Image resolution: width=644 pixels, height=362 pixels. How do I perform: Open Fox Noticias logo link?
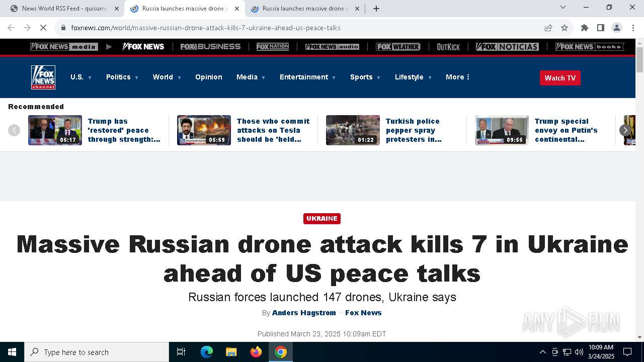[x=507, y=47]
